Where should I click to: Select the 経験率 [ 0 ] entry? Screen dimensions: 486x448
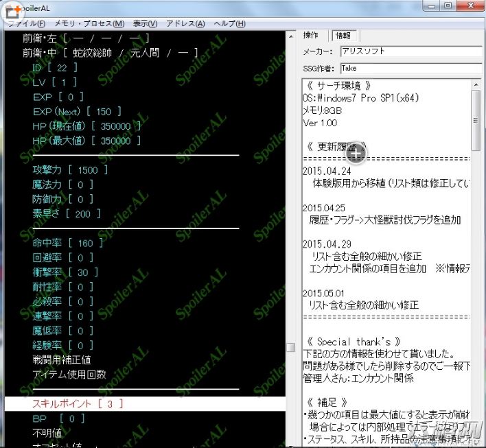coord(62,345)
